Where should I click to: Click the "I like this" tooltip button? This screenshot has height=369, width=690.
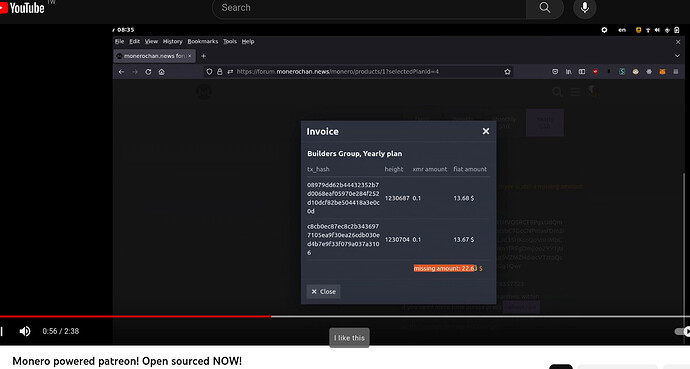tap(349, 338)
